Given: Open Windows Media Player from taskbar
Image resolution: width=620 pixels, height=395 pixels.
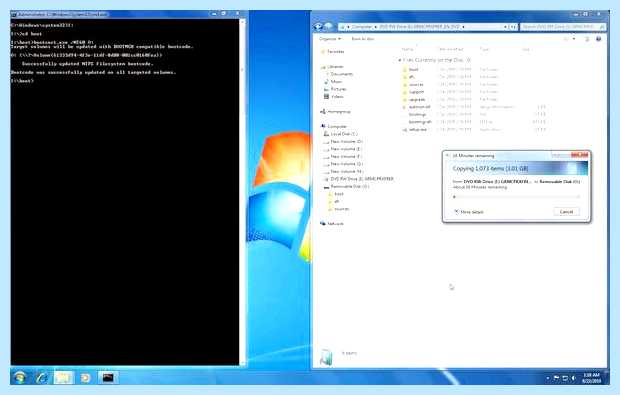Looking at the screenshot, I should click(x=85, y=378).
